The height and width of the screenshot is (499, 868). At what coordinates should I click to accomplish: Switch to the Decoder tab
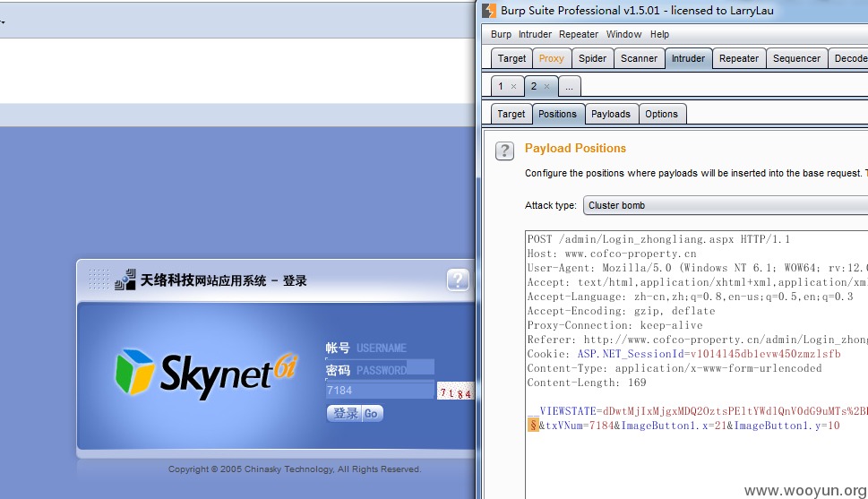848,59
